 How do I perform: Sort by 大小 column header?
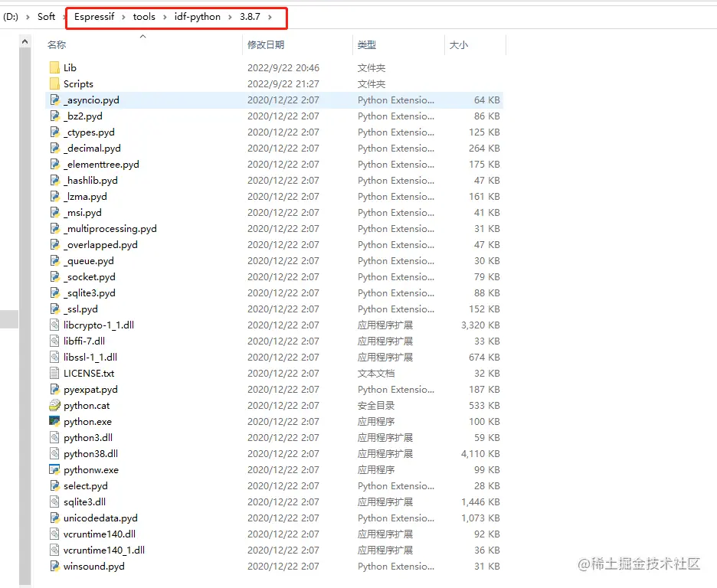pyautogui.click(x=459, y=44)
